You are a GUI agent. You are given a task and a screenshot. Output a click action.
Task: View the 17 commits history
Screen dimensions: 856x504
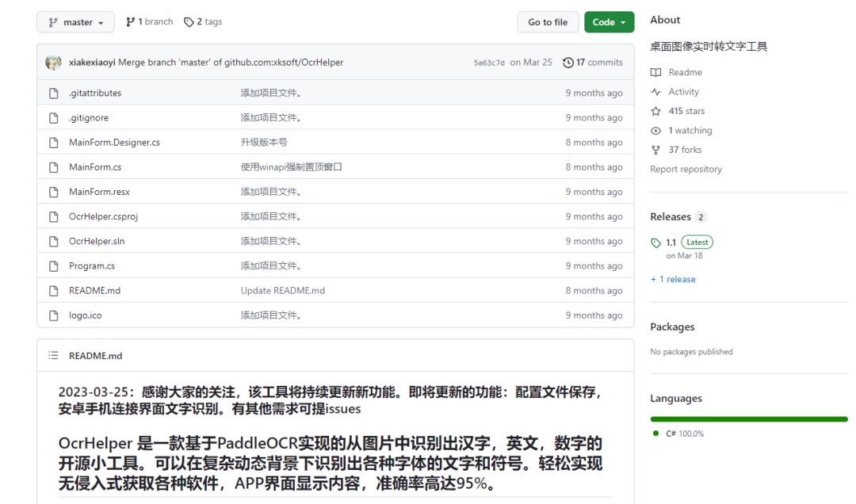point(593,63)
